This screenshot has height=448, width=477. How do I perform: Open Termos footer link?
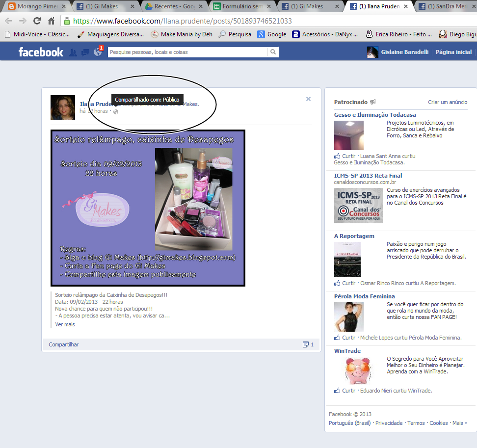[x=416, y=423]
